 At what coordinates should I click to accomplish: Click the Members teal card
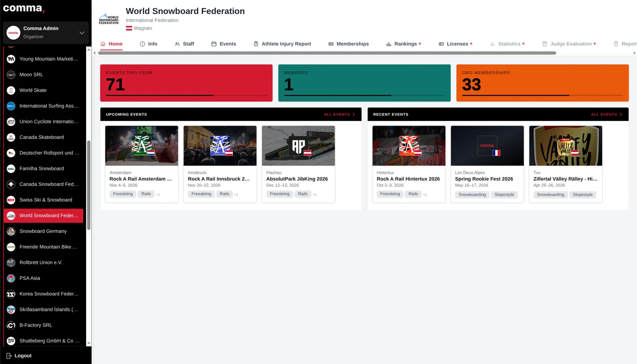click(364, 83)
